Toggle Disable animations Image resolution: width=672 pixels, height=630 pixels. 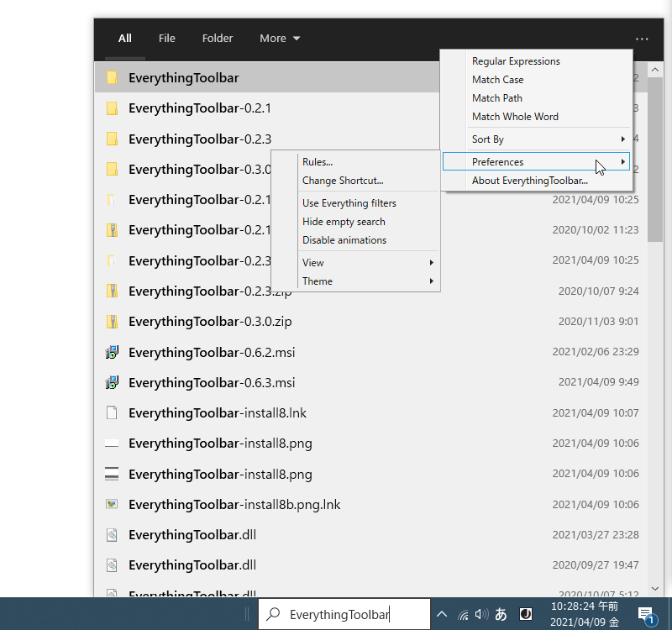[355, 240]
